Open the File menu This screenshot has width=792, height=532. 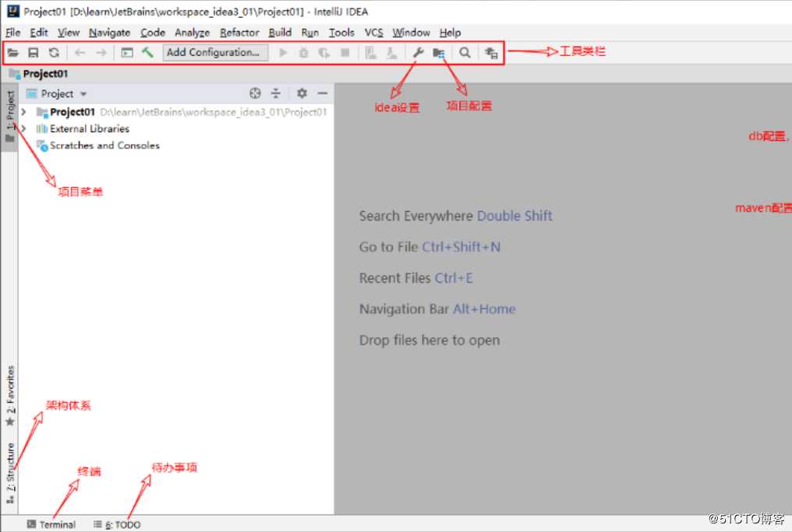point(13,33)
